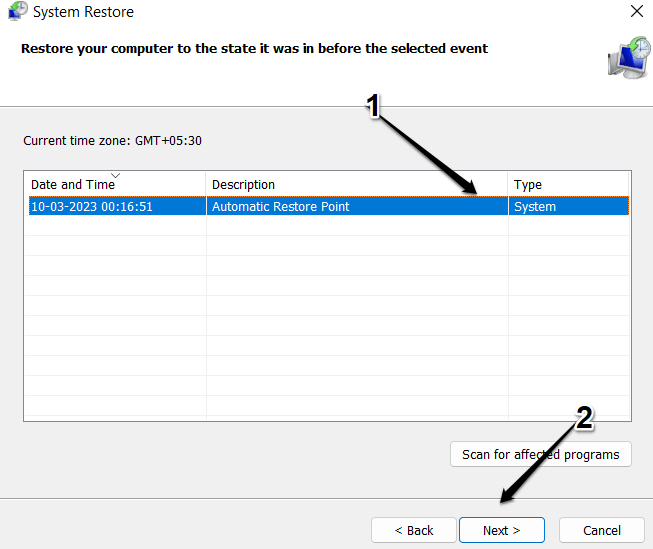Click the System Restore window title text

[x=83, y=12]
